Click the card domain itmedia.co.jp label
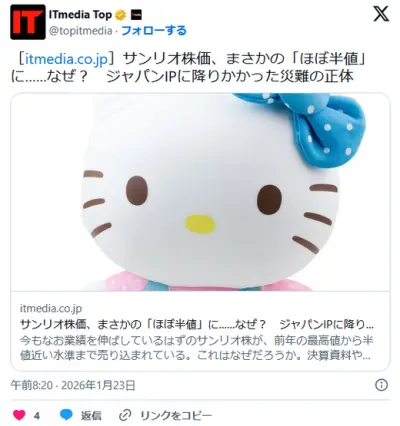The width and height of the screenshot is (400, 426). (x=51, y=308)
